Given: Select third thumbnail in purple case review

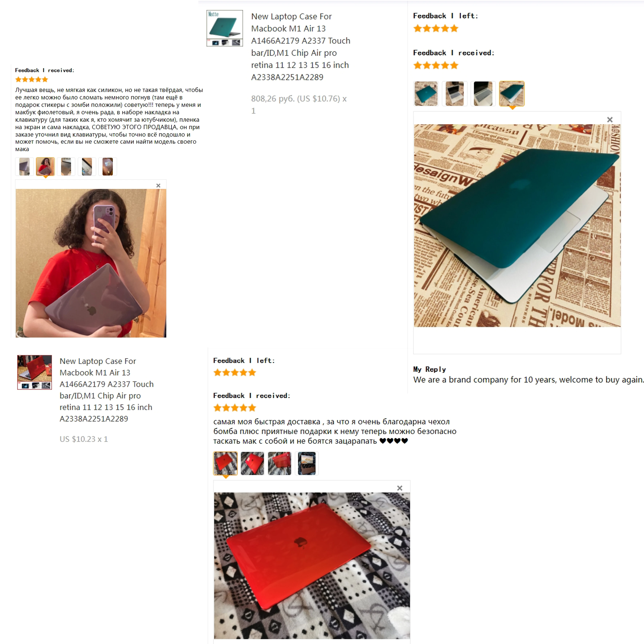Looking at the screenshot, I should pyautogui.click(x=66, y=166).
